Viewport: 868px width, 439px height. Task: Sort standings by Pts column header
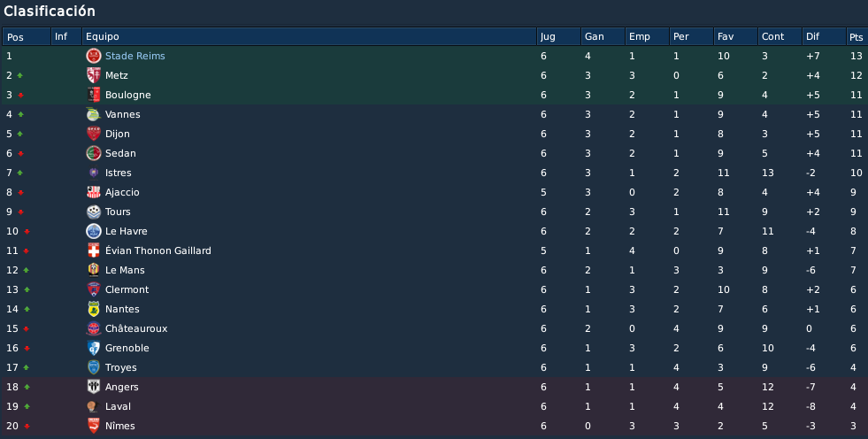856,36
